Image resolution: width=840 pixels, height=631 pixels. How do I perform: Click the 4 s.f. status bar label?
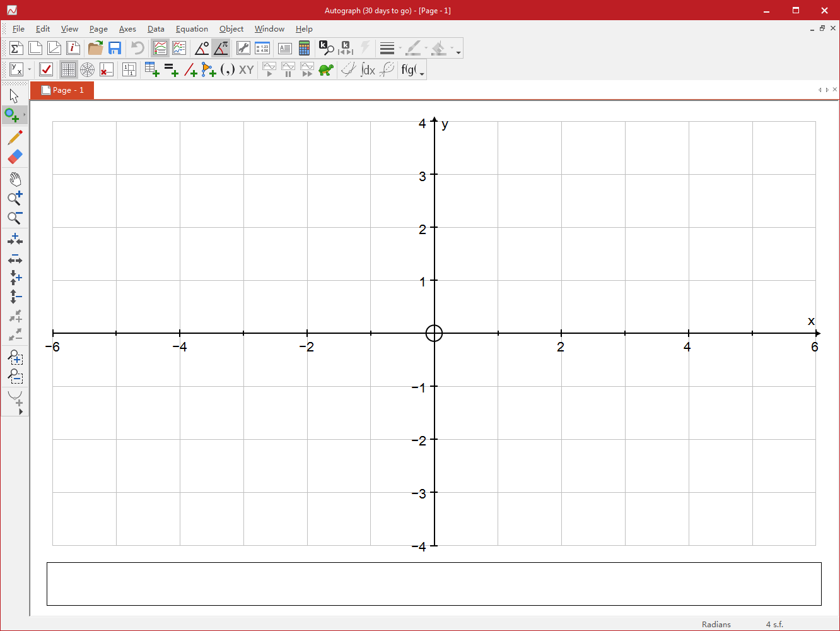tap(774, 624)
